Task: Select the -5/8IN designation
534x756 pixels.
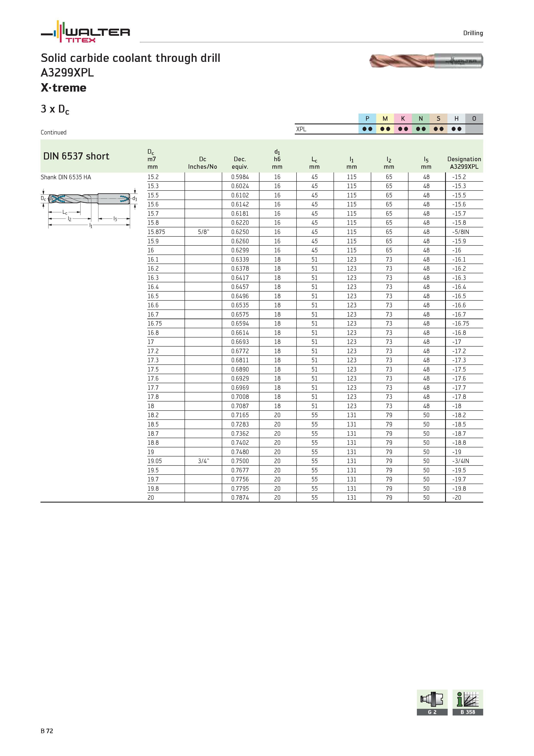Action: pyautogui.click(x=461, y=232)
